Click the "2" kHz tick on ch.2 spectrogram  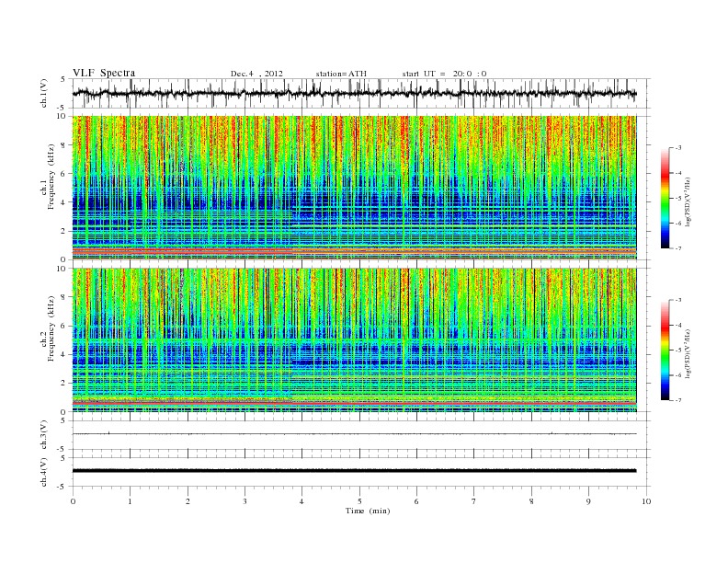63,384
